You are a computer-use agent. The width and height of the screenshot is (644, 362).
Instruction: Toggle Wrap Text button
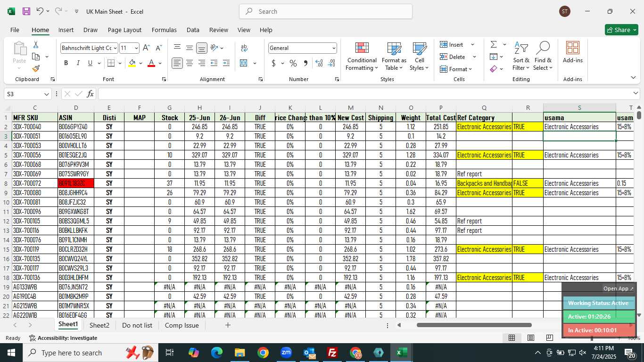tap(244, 48)
